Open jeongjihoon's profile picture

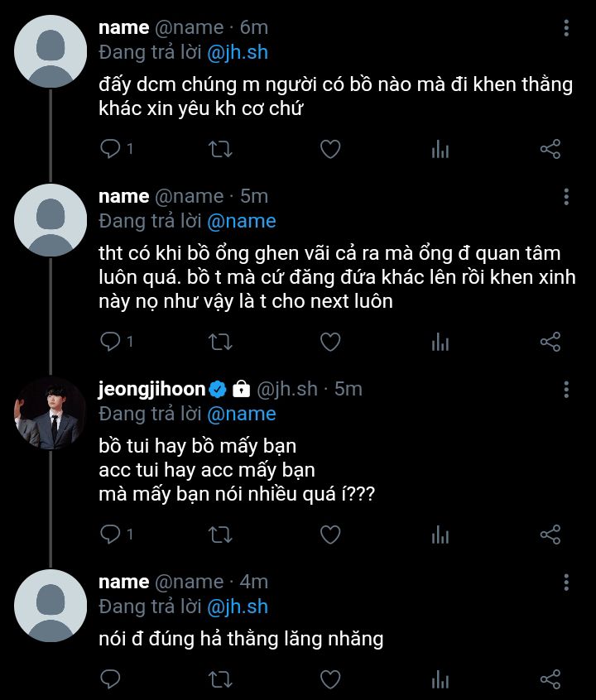50,413
